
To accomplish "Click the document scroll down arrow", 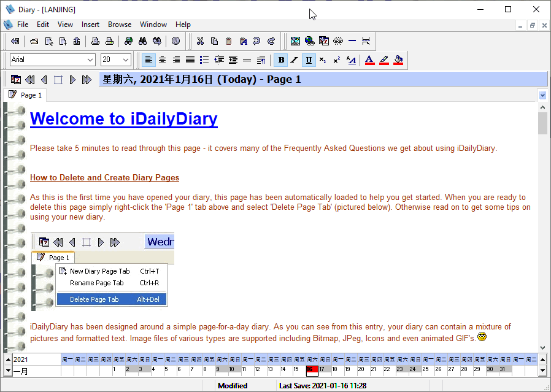I will coord(542,347).
